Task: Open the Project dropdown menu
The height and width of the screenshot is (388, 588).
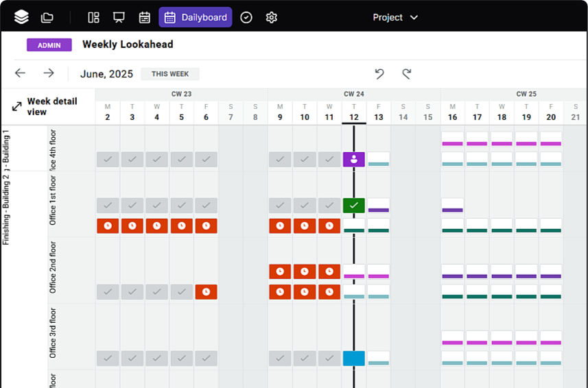Action: [x=395, y=17]
